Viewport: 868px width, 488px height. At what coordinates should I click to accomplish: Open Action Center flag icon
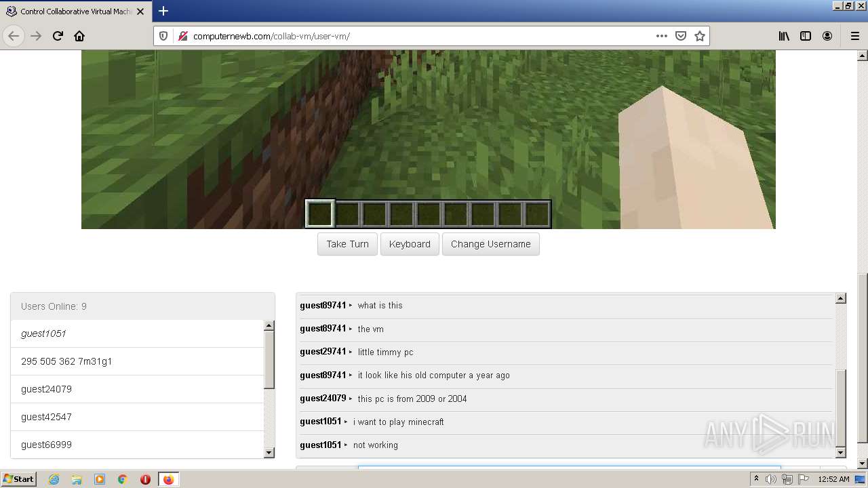tap(804, 479)
